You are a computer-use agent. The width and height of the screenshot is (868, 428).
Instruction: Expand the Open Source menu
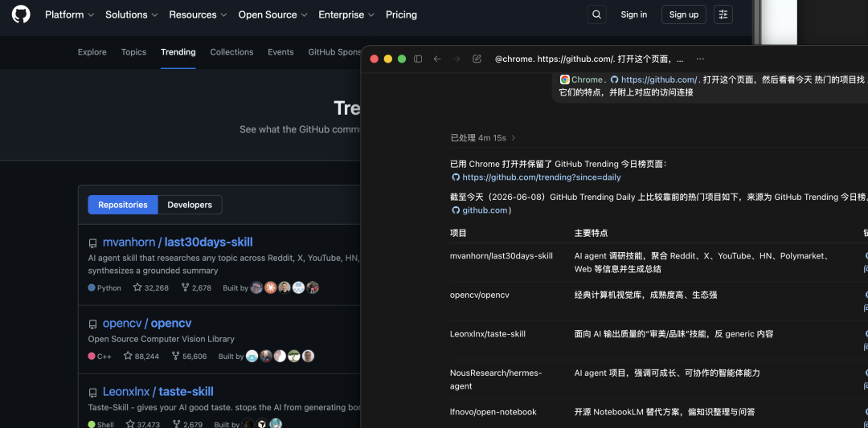(x=273, y=14)
